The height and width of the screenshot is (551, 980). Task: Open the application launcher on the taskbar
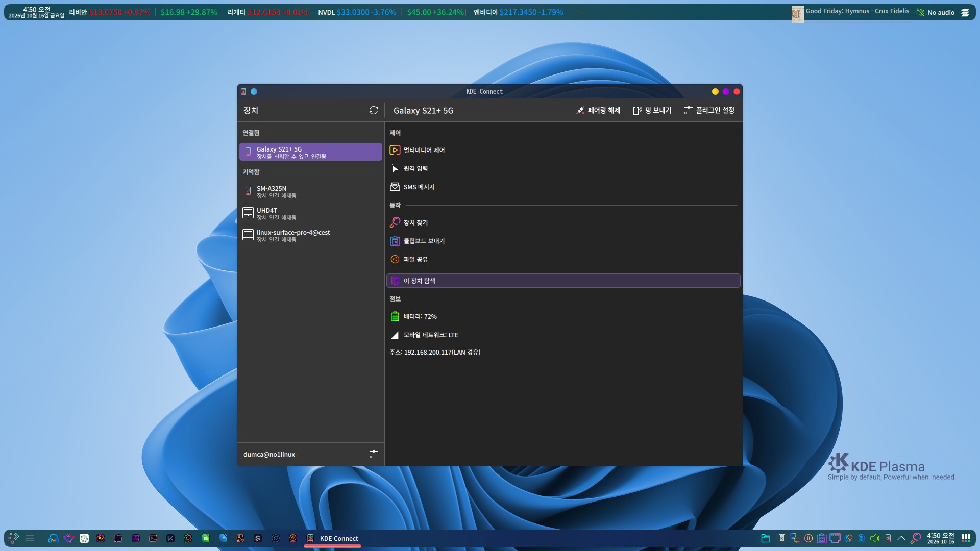pos(14,538)
